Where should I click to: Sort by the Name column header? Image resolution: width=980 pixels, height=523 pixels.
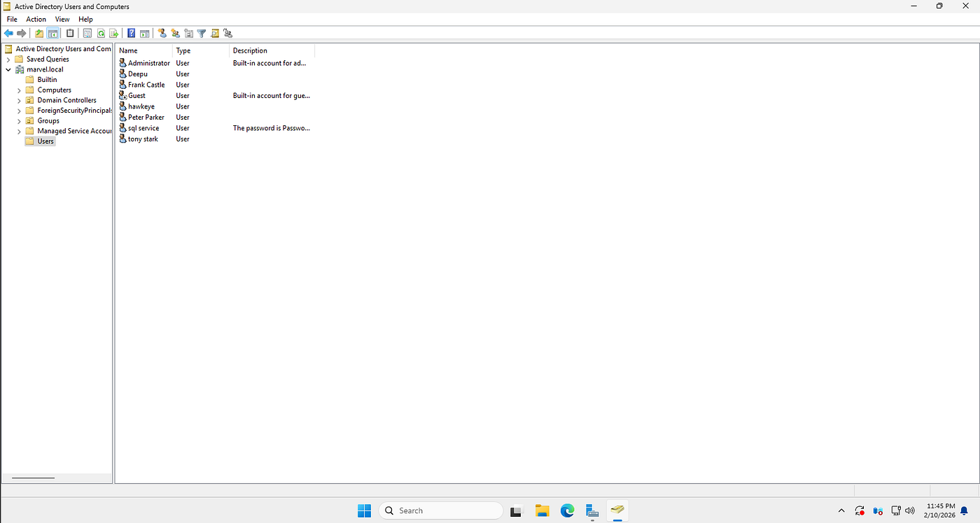pyautogui.click(x=144, y=50)
